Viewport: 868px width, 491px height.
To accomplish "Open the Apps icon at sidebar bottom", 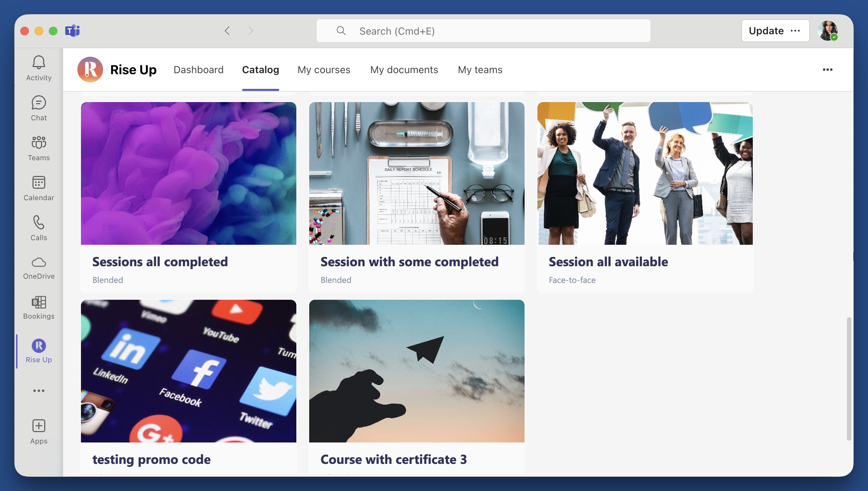I will coord(38,426).
